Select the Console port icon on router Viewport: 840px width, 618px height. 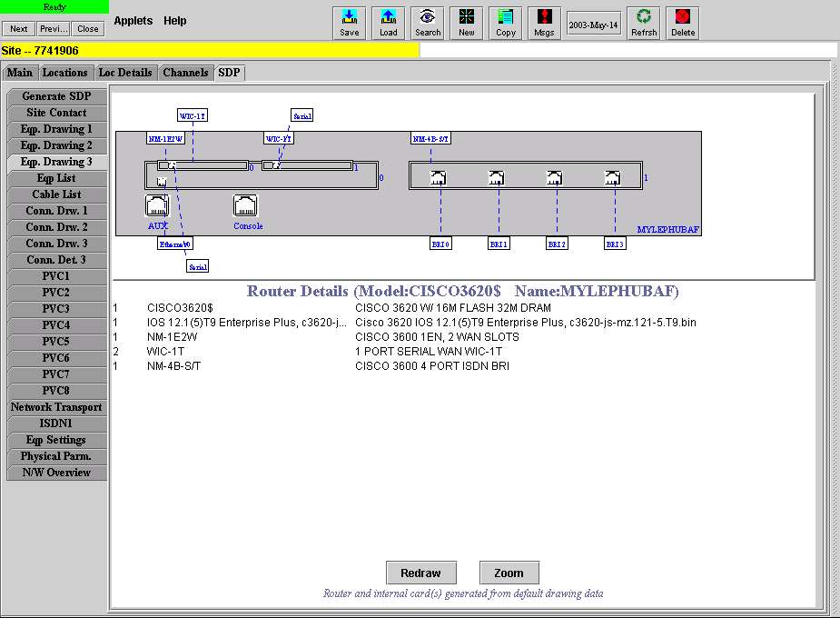click(245, 205)
